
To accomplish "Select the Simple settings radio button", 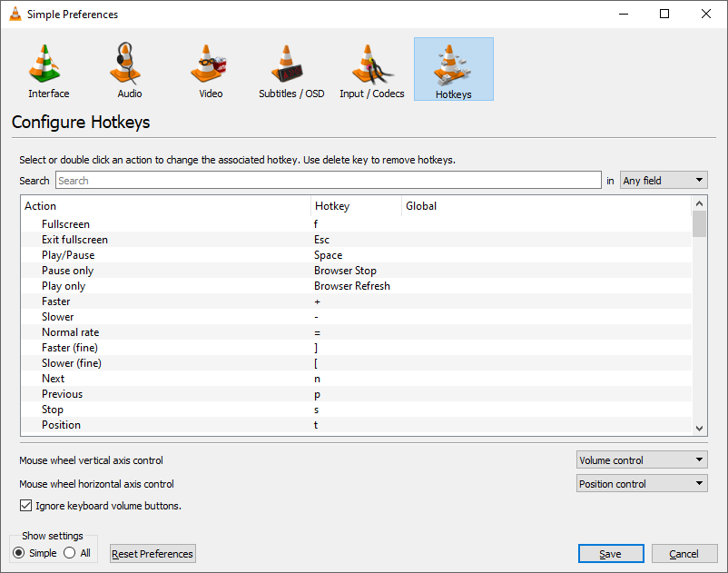I will pos(19,553).
